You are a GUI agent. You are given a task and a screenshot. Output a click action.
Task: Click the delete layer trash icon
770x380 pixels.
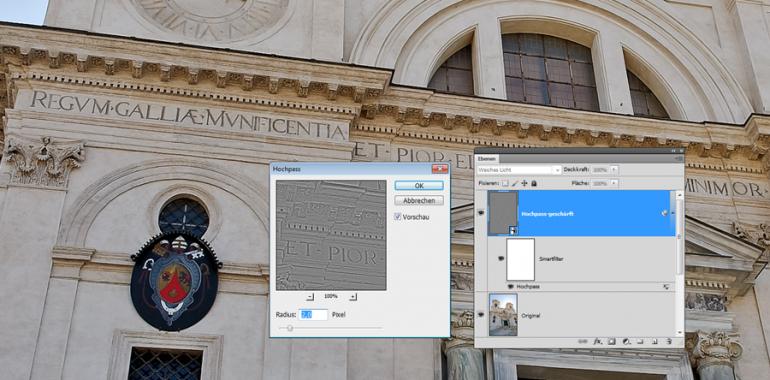669,341
